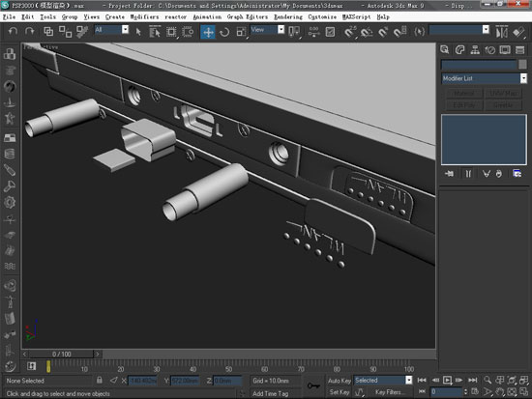Open the Select by Name dialog icon

155,32
